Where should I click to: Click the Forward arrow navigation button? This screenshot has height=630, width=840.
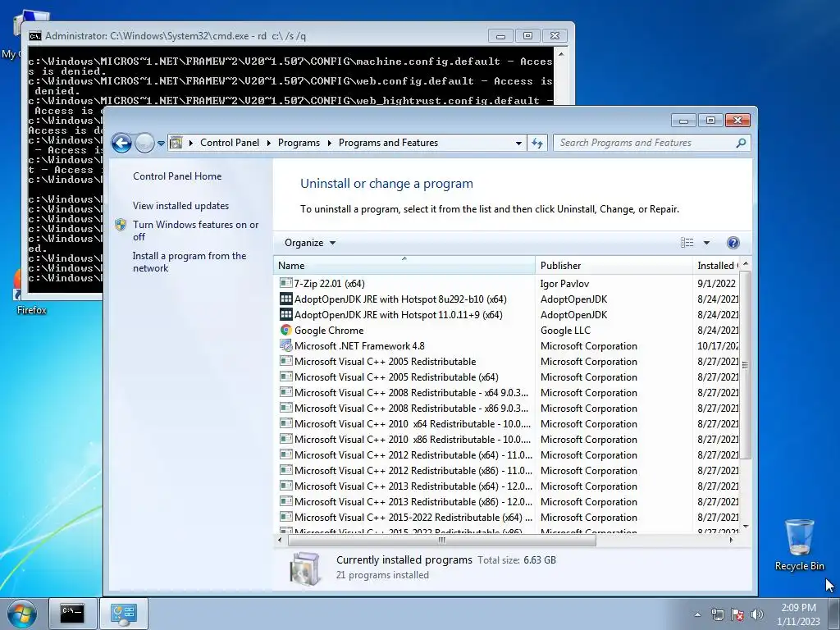pos(144,143)
